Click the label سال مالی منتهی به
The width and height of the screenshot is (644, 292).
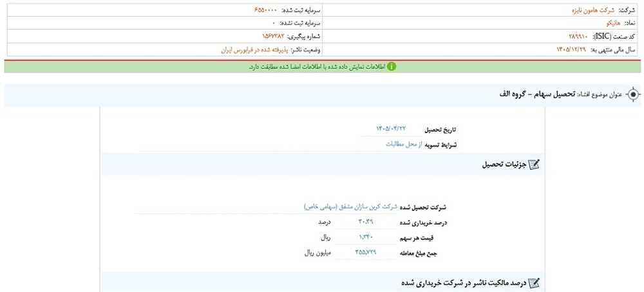[612, 50]
